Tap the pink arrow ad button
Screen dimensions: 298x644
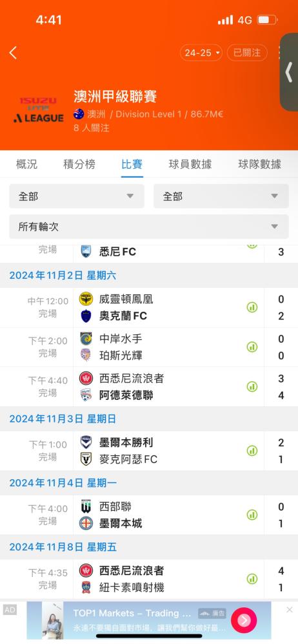click(244, 620)
